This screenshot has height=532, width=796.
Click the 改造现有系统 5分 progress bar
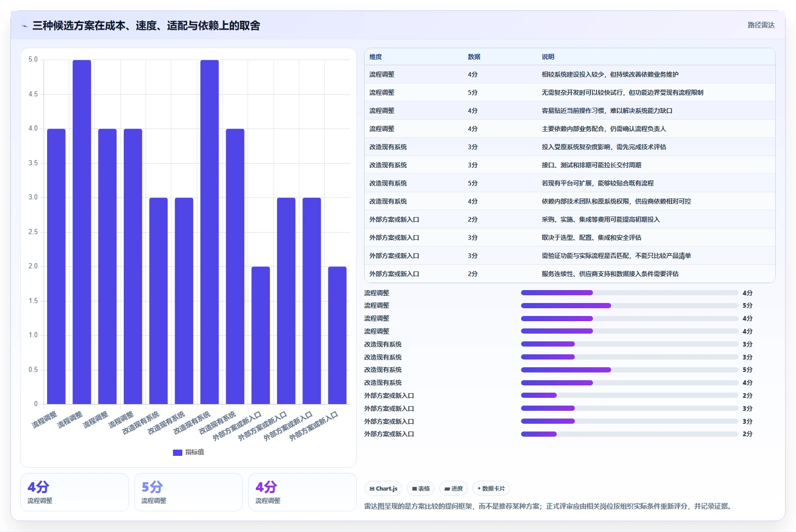click(629, 370)
